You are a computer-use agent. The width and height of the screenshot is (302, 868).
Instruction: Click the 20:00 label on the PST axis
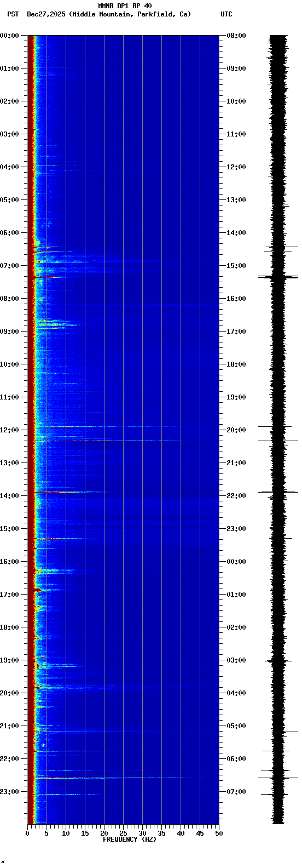[9, 693]
